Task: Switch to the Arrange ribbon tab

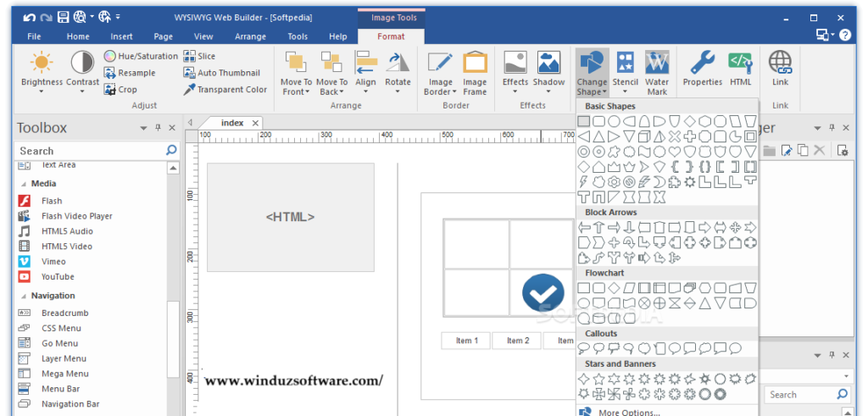Action: [250, 36]
